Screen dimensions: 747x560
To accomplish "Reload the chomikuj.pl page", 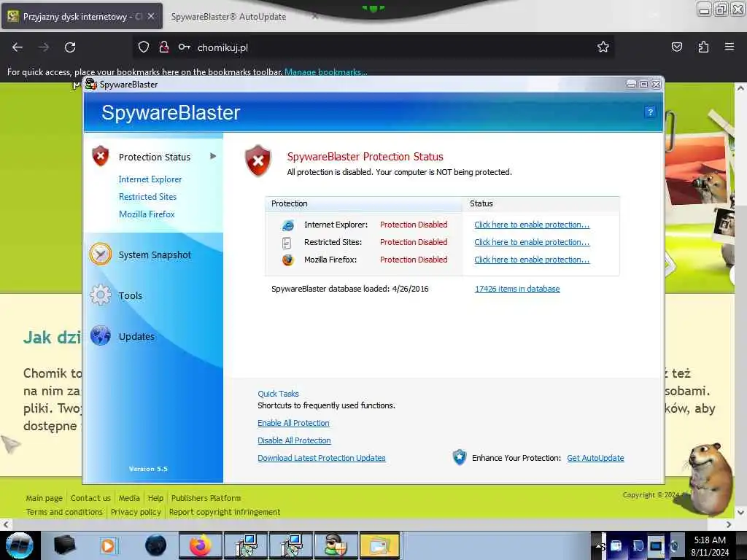I will (x=70, y=47).
